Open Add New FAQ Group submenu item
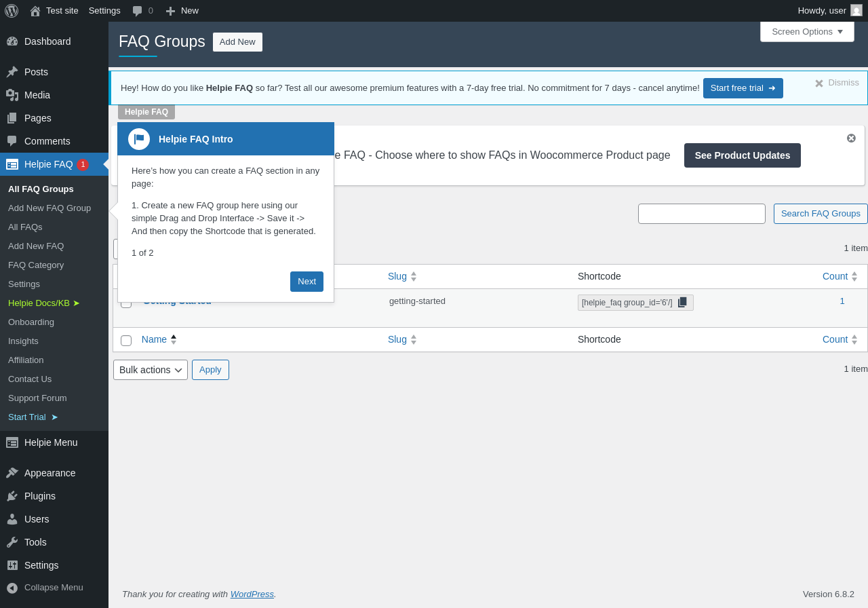This screenshot has width=868, height=608. (50, 208)
